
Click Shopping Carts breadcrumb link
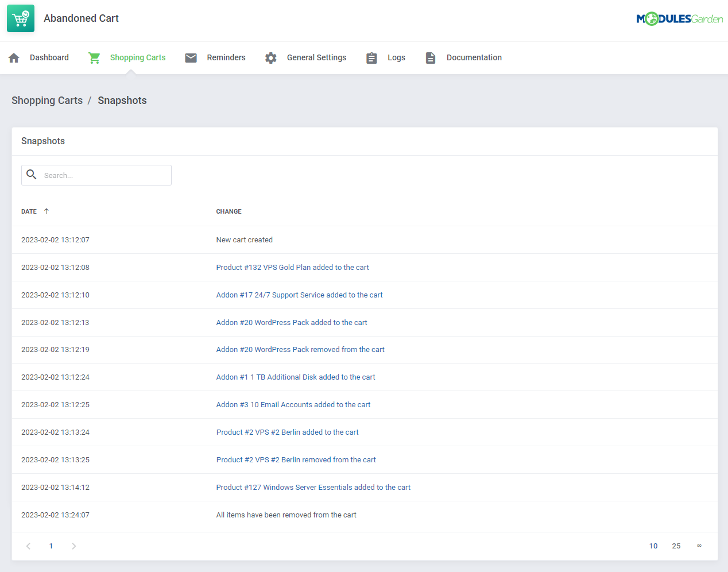pyautogui.click(x=47, y=101)
